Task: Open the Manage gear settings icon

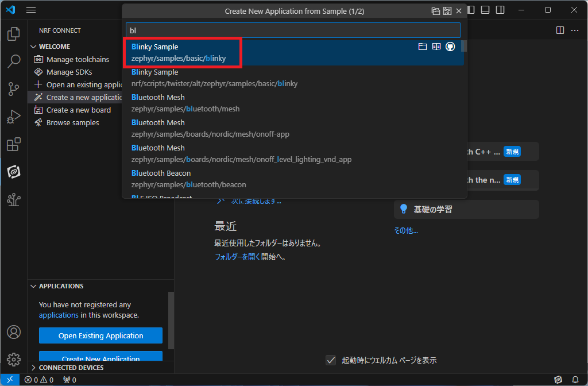Action: click(x=14, y=360)
